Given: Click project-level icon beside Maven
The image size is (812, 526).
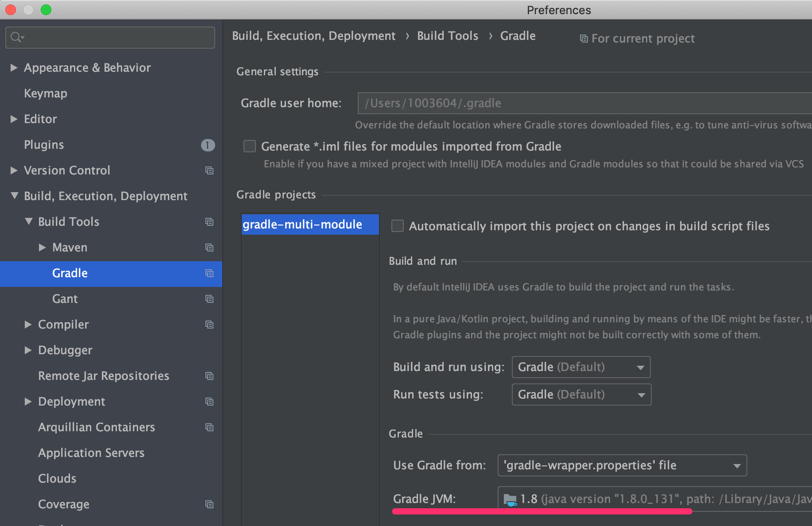Looking at the screenshot, I should click(x=209, y=248).
